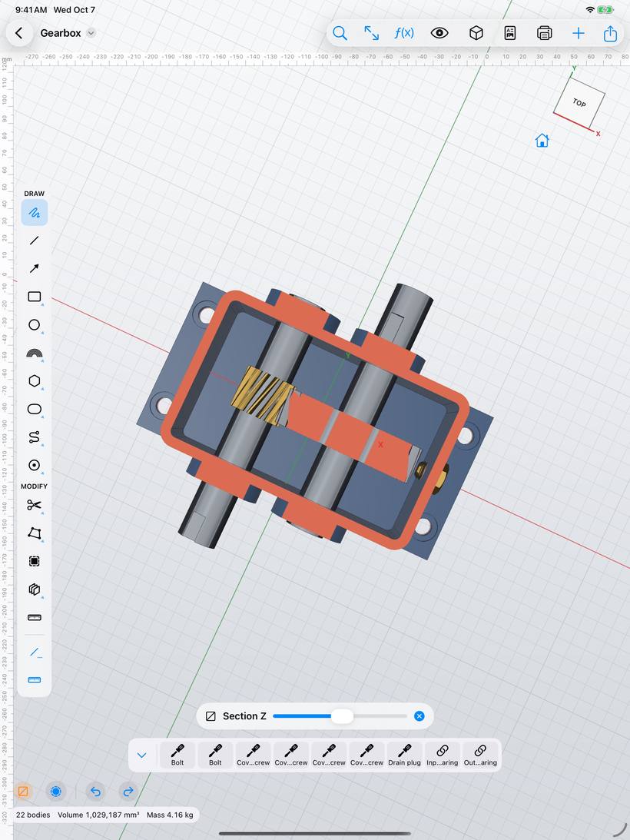630x840 pixels.
Task: Click the 'Volume 1,029,187 mm³' text
Action: click(98, 815)
